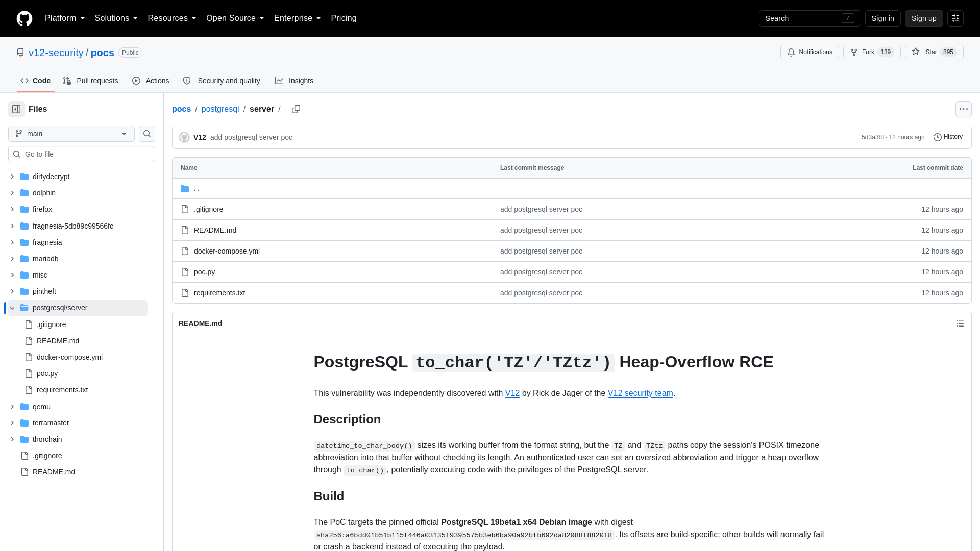
Task: Select fragnesia-5db89c99566fc folder in tree
Action: (x=73, y=226)
